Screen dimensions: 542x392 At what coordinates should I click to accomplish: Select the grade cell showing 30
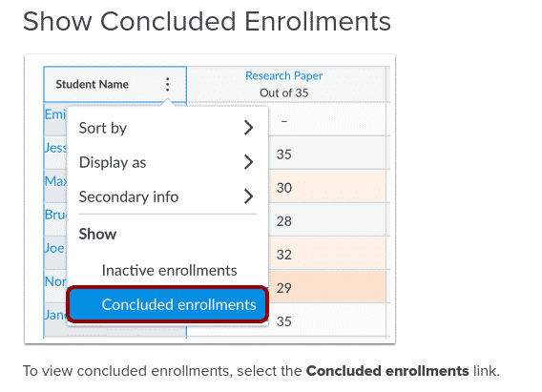327,187
